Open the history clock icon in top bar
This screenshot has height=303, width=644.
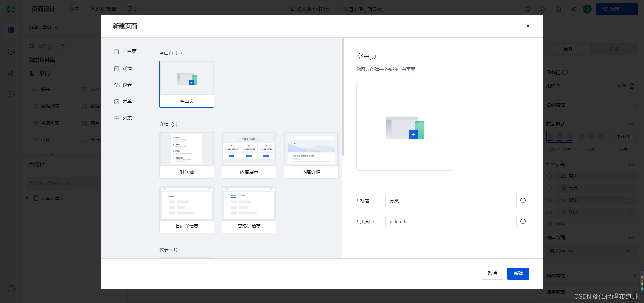[x=543, y=9]
